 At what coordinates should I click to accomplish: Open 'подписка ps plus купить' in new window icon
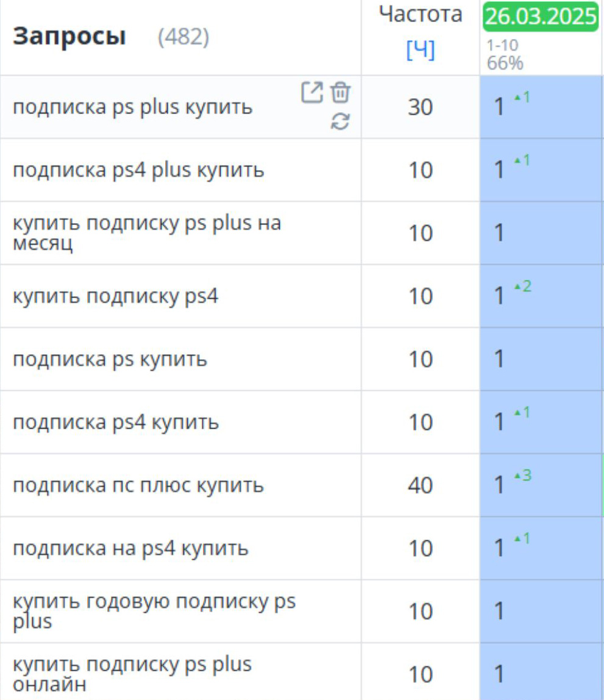coord(312,93)
